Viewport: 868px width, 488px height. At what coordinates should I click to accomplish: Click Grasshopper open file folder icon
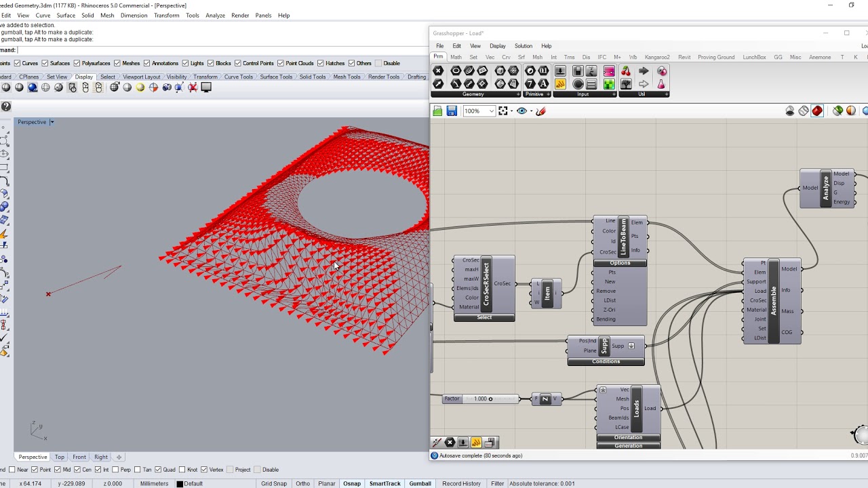tap(437, 111)
